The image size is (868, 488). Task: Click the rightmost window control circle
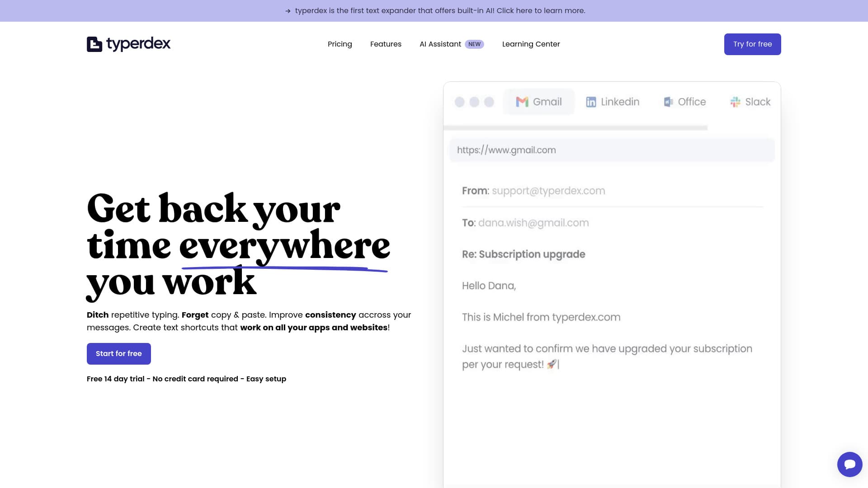point(489,102)
